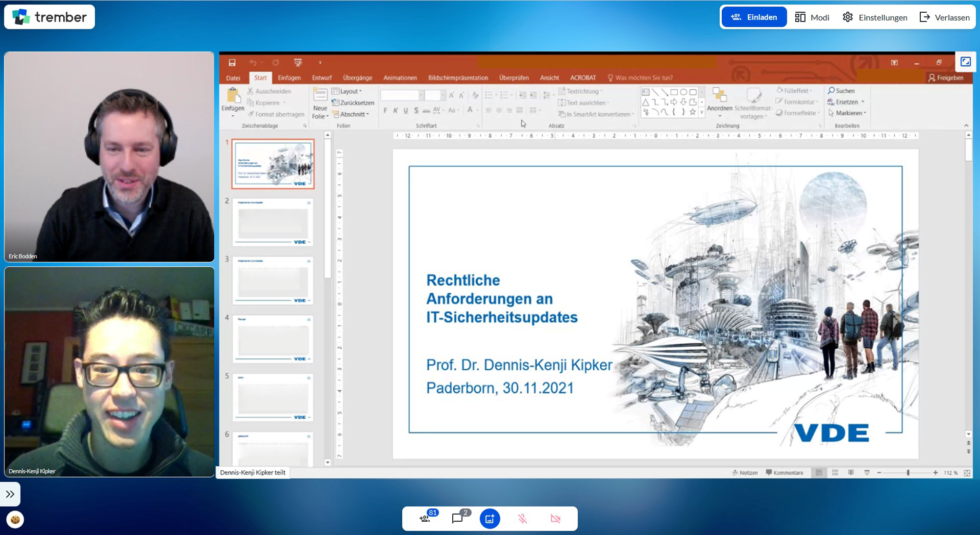Image resolution: width=980 pixels, height=535 pixels.
Task: Open the Textrichtung dropdown
Action: pos(581,91)
